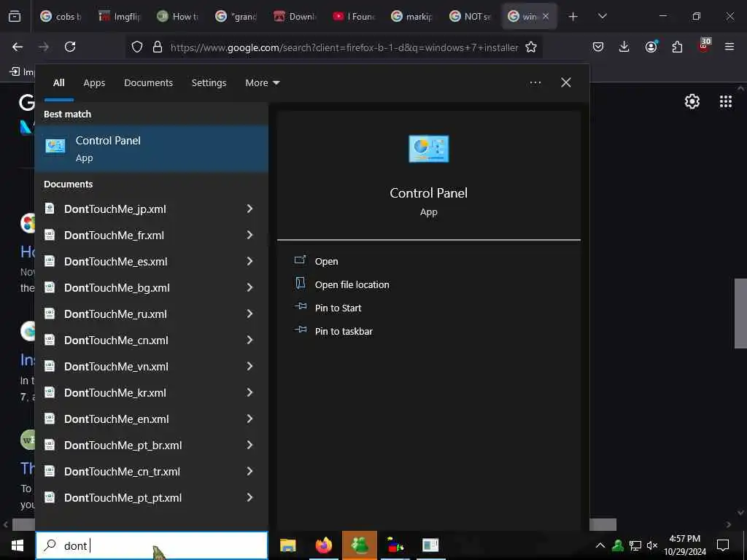The width and height of the screenshot is (747, 560).
Task: Switch to the Apps search filter
Action: coord(94,83)
